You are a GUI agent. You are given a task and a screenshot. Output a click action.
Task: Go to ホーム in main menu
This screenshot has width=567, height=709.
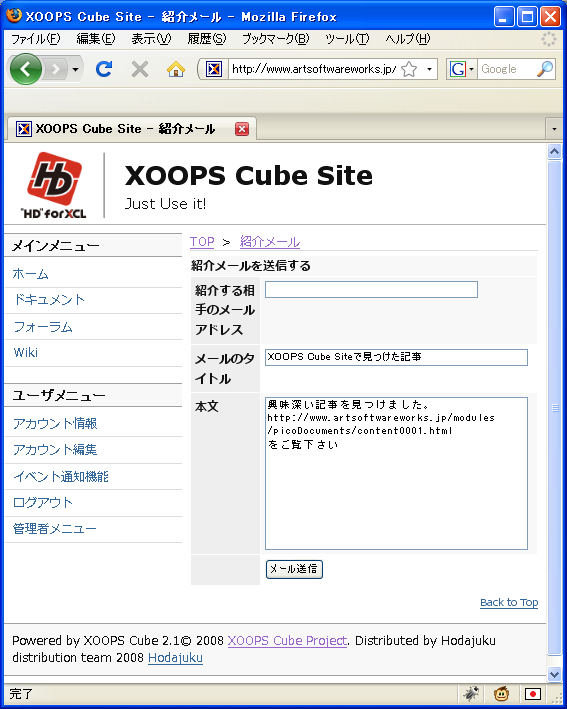coord(30,274)
